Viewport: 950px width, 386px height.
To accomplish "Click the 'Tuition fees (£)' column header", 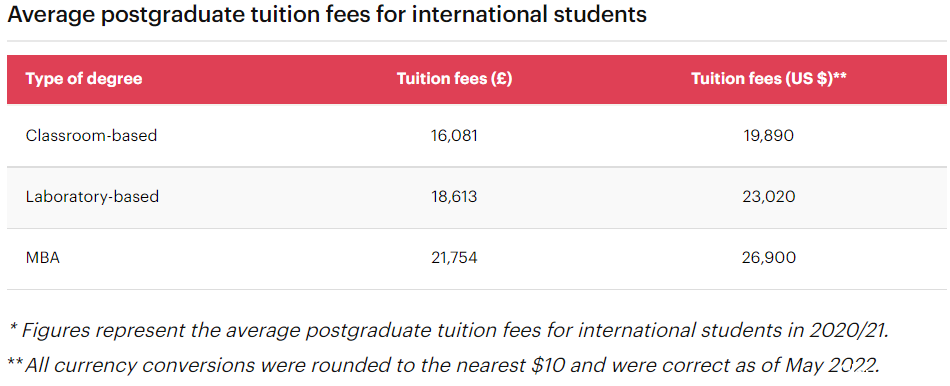I will (x=454, y=79).
